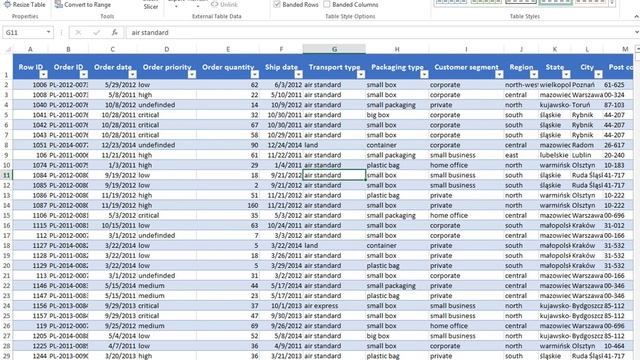Open the Order quantity filter dropdown
The height and width of the screenshot is (360, 640).
click(255, 74)
